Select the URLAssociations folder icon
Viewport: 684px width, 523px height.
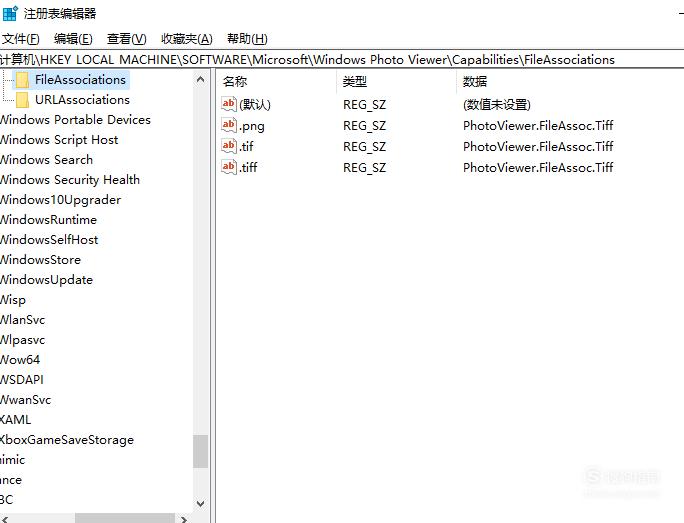(22, 100)
